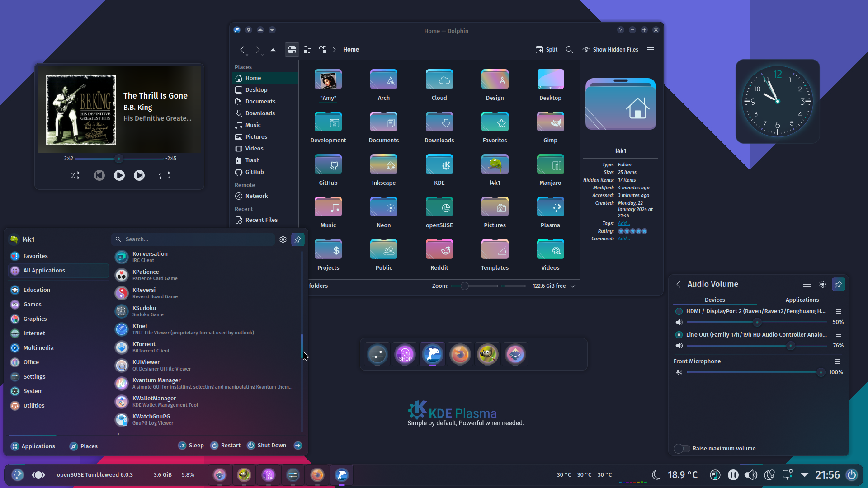The width and height of the screenshot is (868, 488).
Task: Click Sleep button in launcher
Action: click(x=191, y=446)
